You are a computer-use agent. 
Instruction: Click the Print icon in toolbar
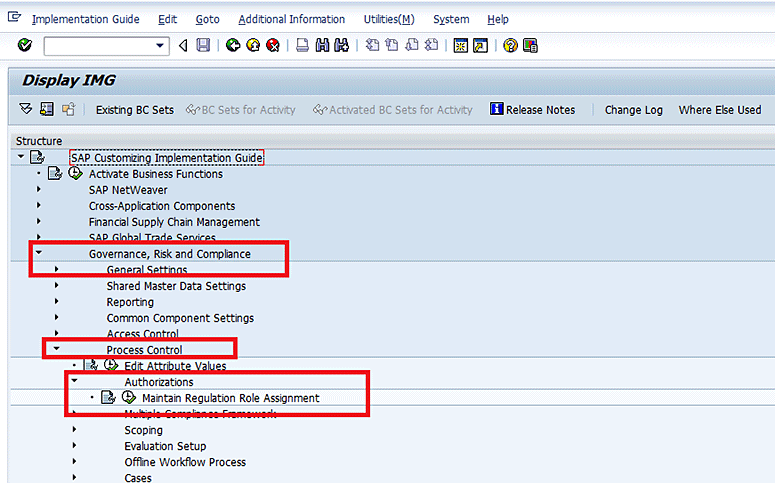coord(302,45)
